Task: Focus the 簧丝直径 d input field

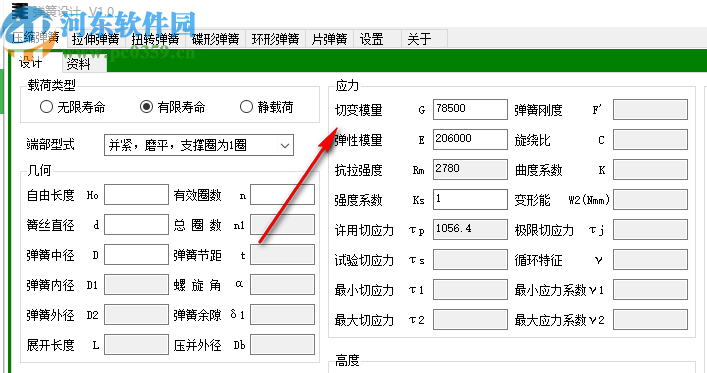Action: (x=137, y=225)
